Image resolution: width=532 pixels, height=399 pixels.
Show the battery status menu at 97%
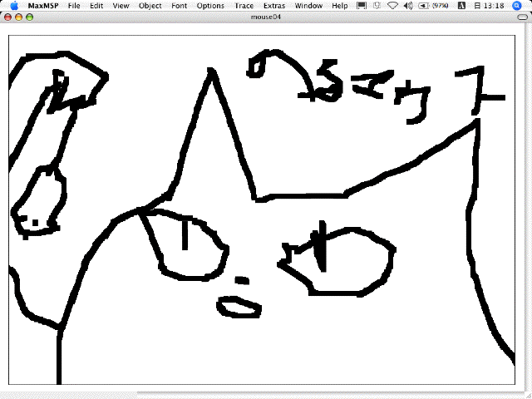433,6
